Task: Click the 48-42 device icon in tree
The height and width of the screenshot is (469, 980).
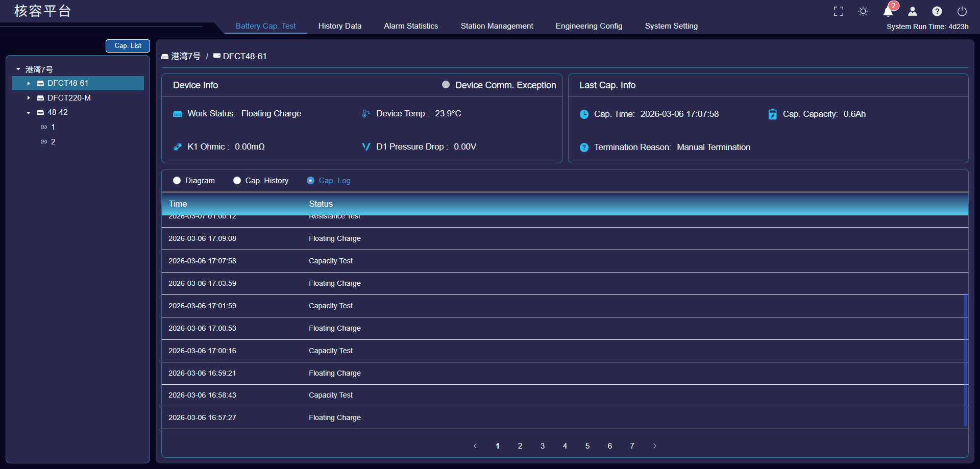Action: point(40,112)
